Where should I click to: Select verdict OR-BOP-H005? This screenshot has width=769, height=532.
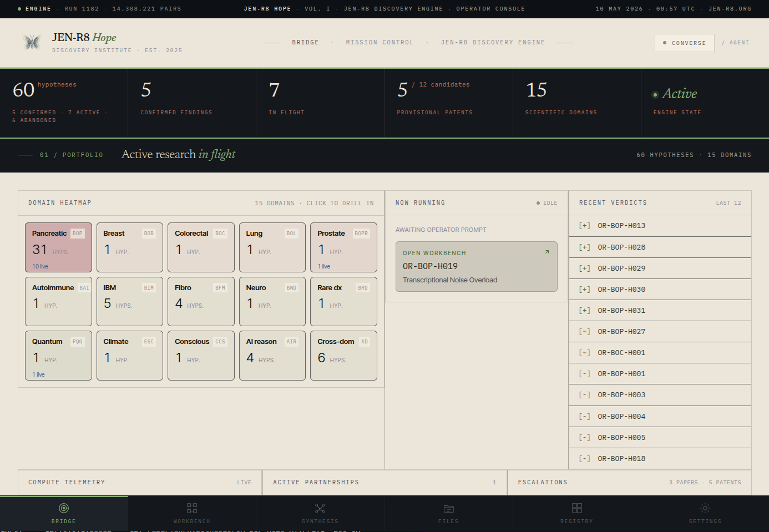660,438
